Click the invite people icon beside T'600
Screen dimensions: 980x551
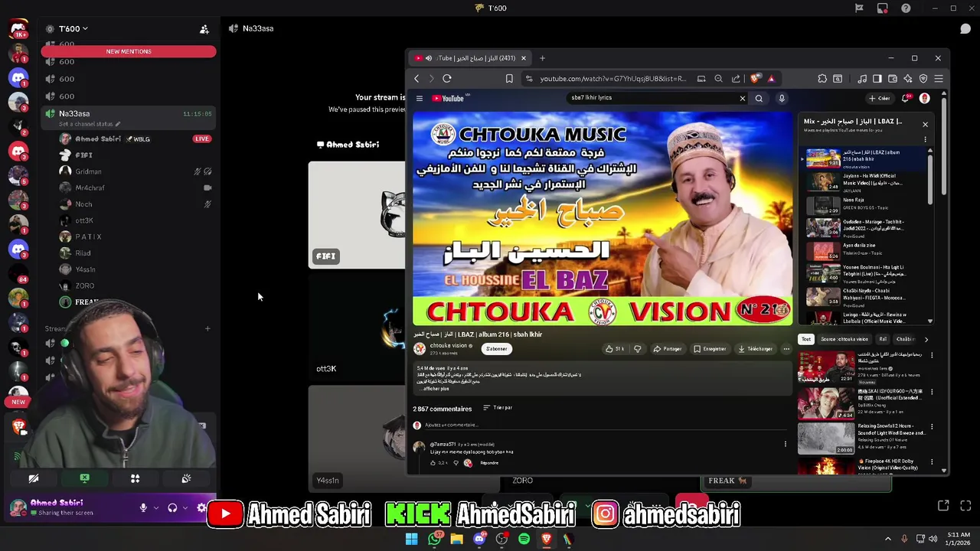tap(204, 29)
